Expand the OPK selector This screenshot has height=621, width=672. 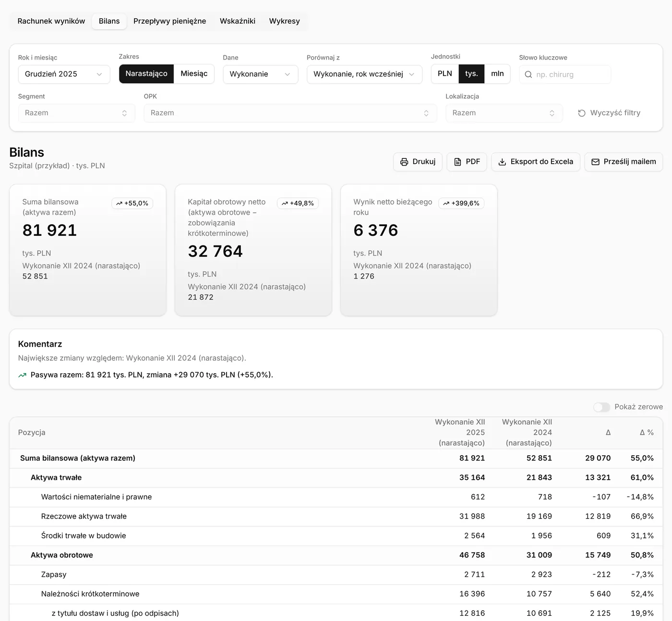(x=290, y=113)
